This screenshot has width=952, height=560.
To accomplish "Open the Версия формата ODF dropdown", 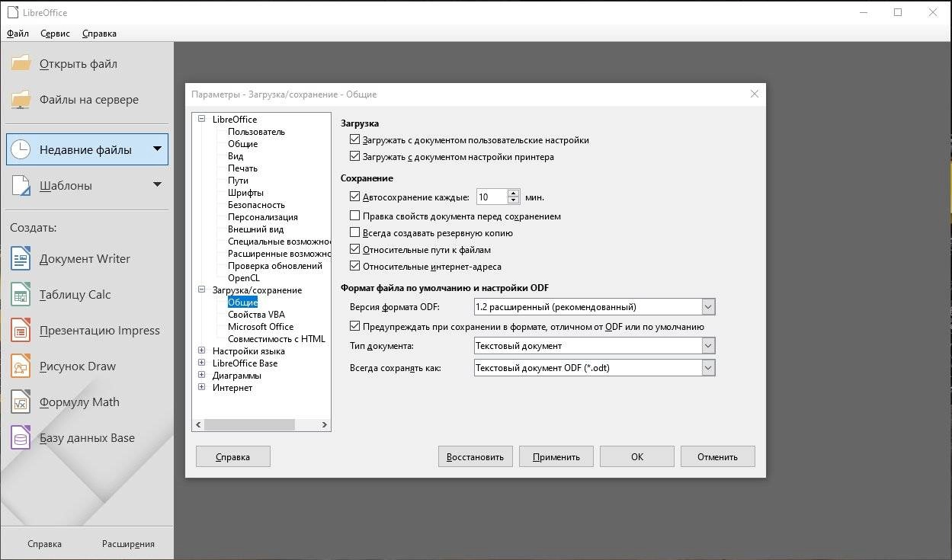I will click(708, 307).
